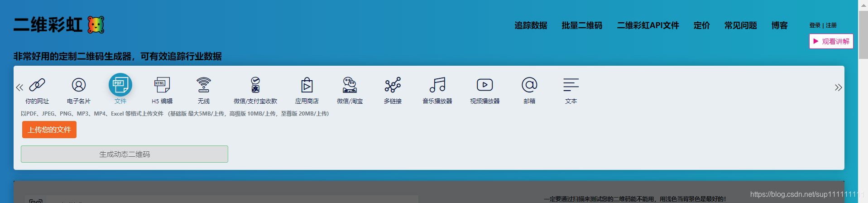
Task: Show more QR types with right chevrons
Action: click(x=839, y=87)
